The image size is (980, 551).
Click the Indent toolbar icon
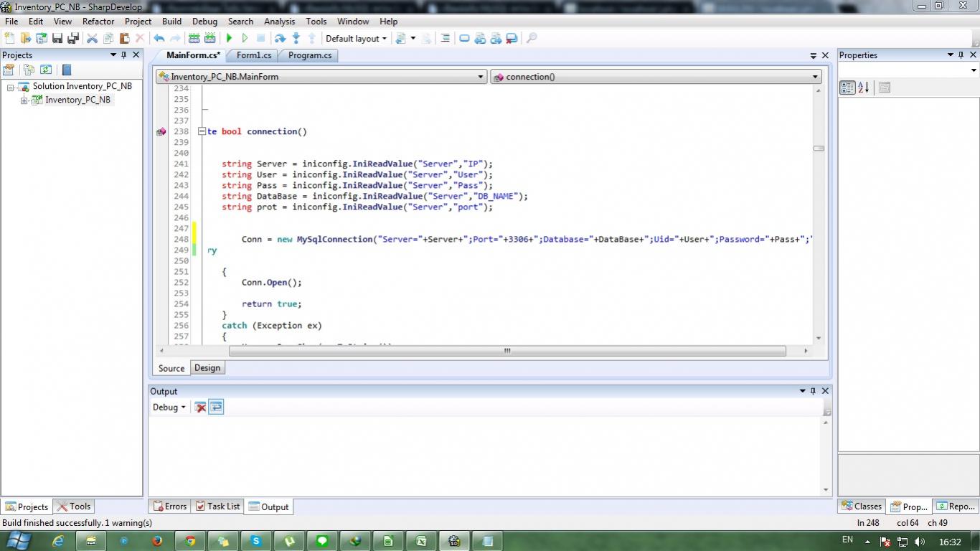445,38
